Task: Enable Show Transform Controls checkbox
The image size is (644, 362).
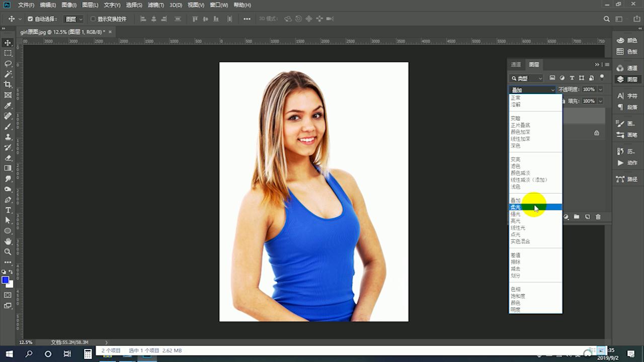Action: (x=93, y=19)
